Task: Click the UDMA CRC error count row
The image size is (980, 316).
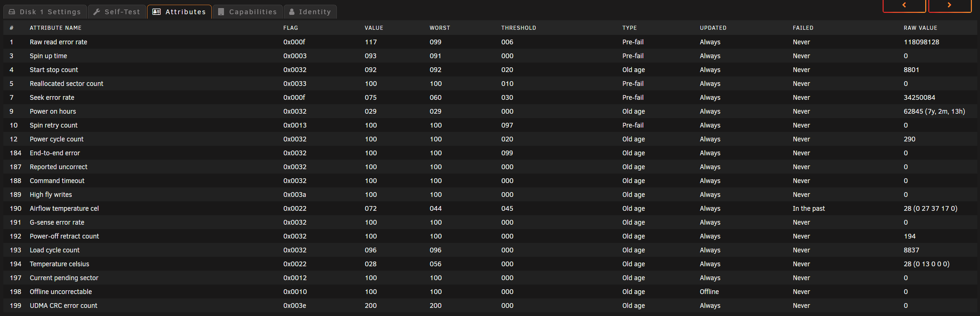Action: [64, 305]
